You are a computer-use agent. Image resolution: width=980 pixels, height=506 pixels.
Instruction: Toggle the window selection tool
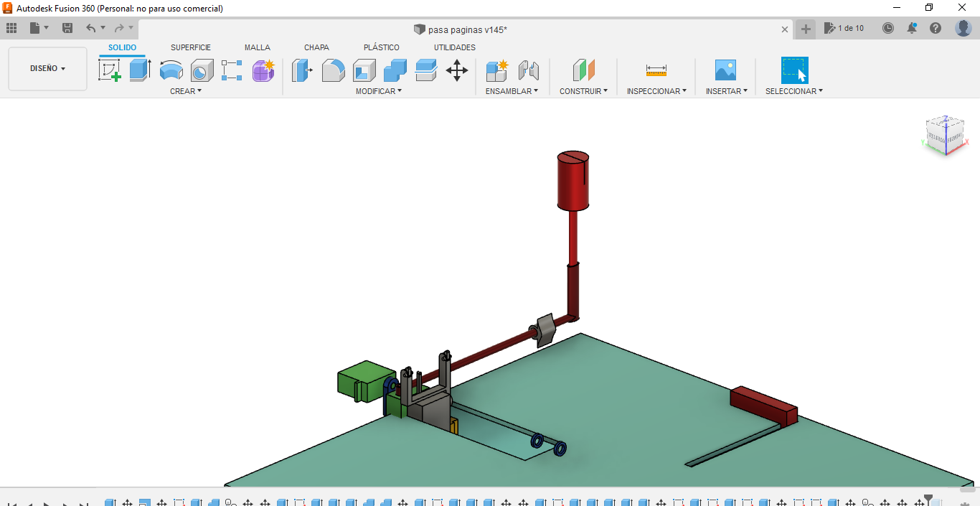[794, 70]
